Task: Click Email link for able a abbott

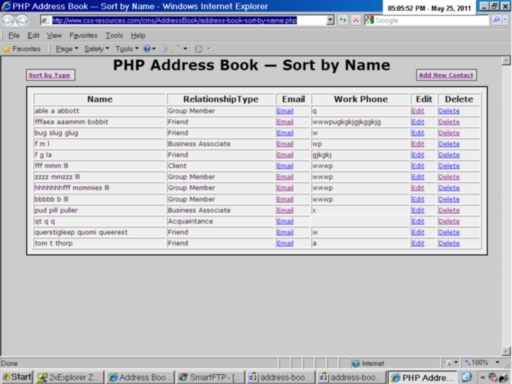Action: pyautogui.click(x=285, y=111)
